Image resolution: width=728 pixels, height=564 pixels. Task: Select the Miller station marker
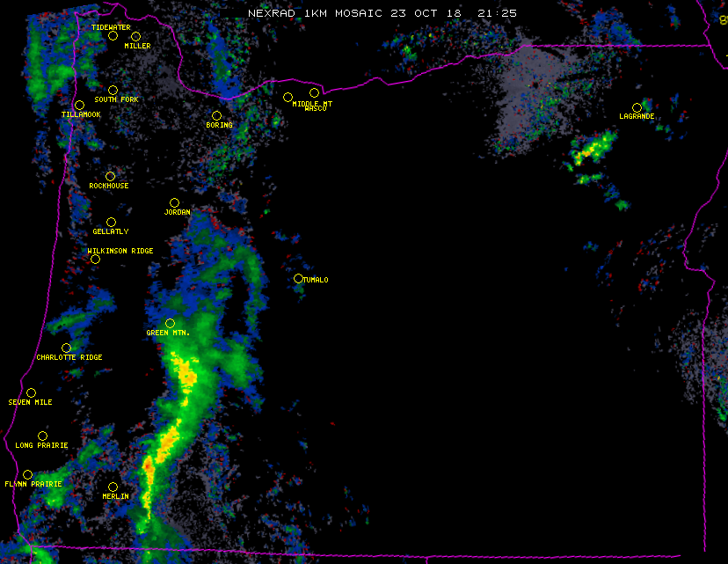click(x=135, y=37)
